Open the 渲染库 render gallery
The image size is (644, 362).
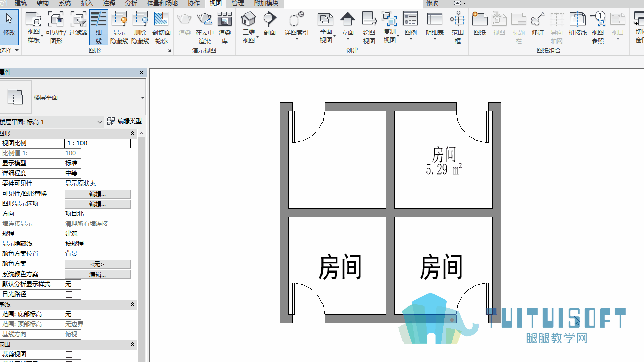point(225,28)
